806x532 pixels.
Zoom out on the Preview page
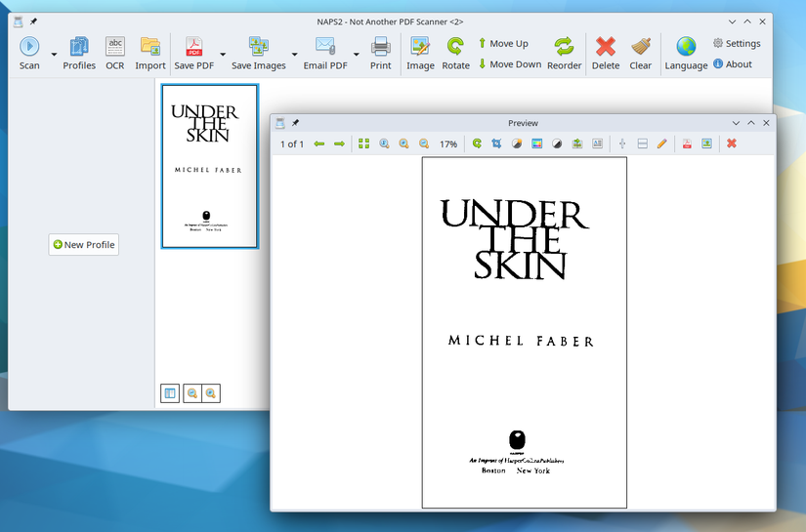[x=424, y=143]
